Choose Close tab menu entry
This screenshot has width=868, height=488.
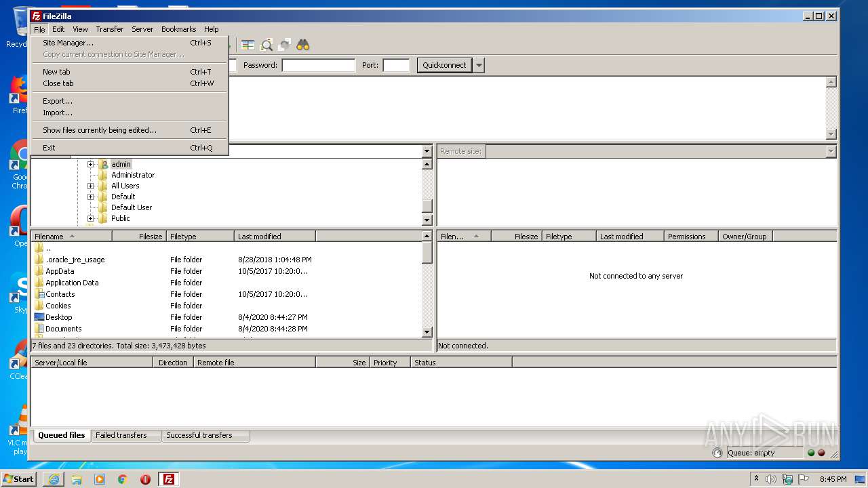pos(130,83)
